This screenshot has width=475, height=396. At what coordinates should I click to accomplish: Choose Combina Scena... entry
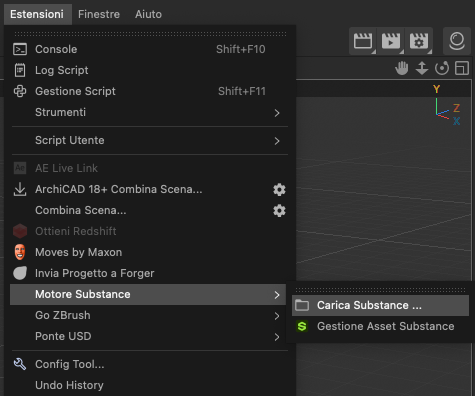coord(81,210)
